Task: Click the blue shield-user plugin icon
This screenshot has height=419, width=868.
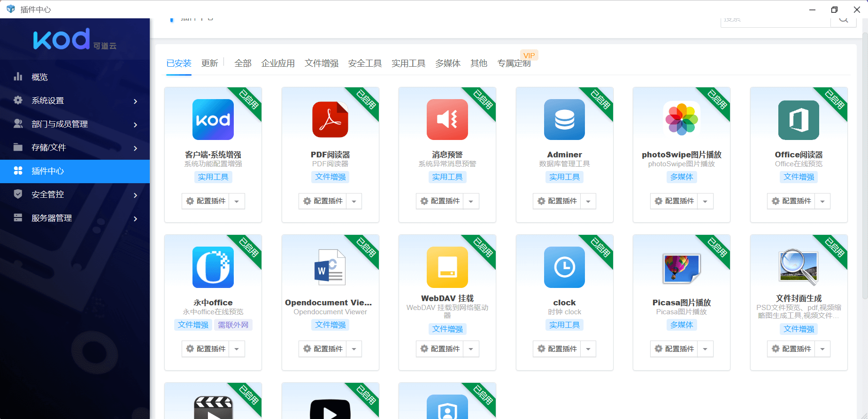Action: click(x=447, y=407)
